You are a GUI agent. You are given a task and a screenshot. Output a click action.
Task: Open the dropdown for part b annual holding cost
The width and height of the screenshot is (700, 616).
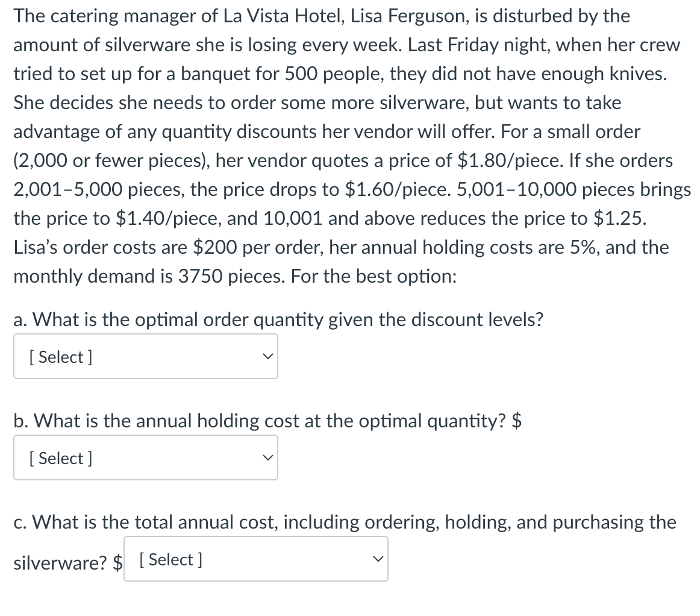click(145, 457)
